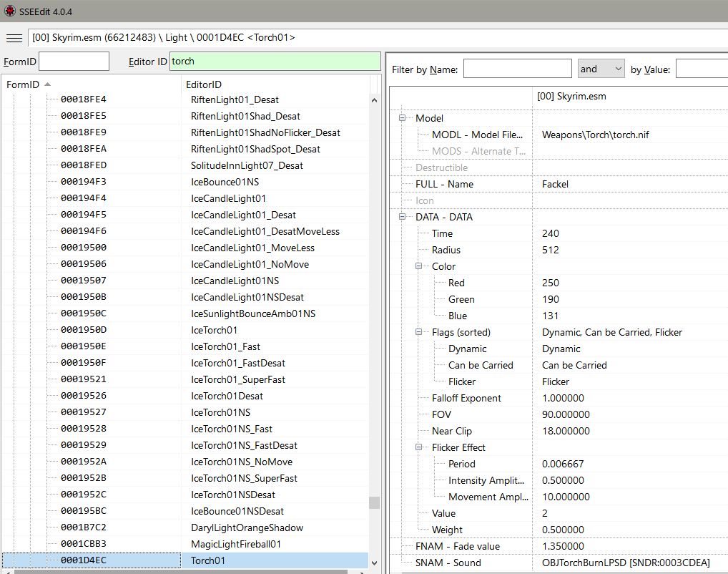Image resolution: width=728 pixels, height=574 pixels.
Task: Click the Editor ID field containing 'torch'
Action: point(275,62)
